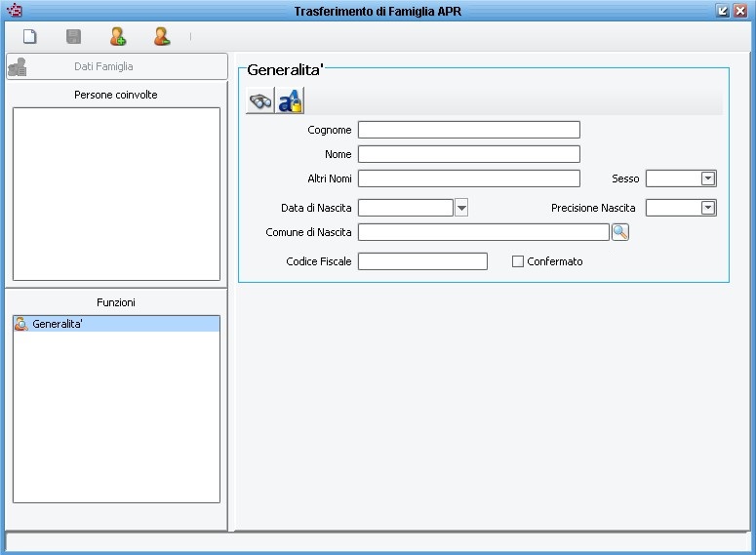The height and width of the screenshot is (555, 756).
Task: Click the Codice Fiscale field
Action: 421,261
